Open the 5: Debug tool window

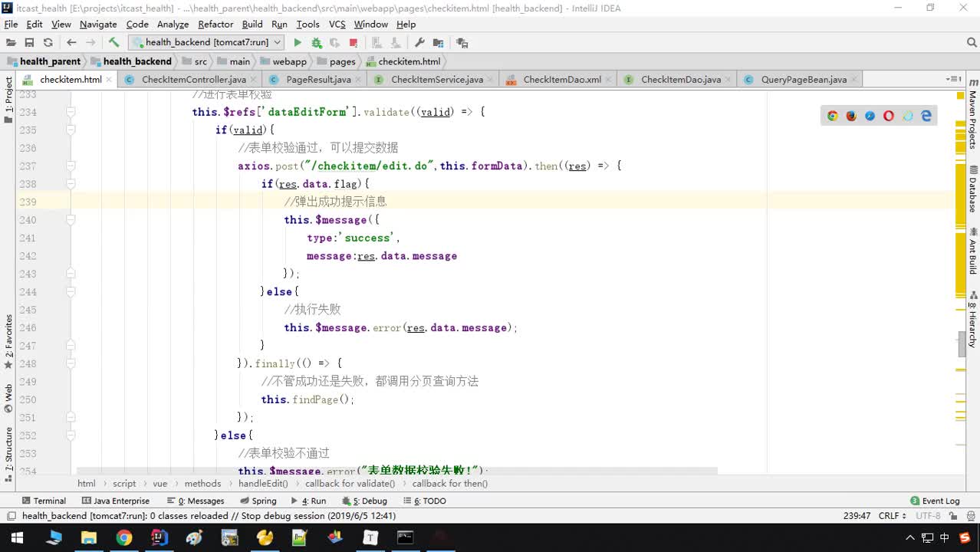(x=365, y=501)
